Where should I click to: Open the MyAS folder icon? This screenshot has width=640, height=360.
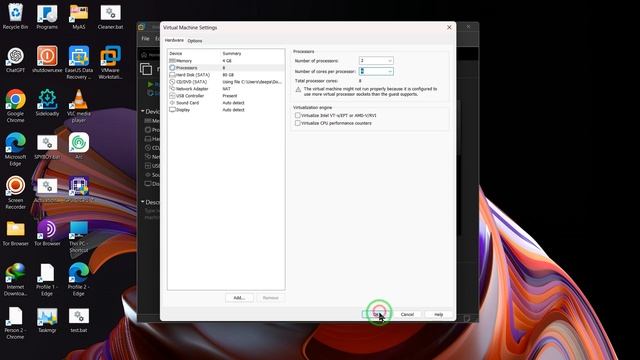coord(79,16)
